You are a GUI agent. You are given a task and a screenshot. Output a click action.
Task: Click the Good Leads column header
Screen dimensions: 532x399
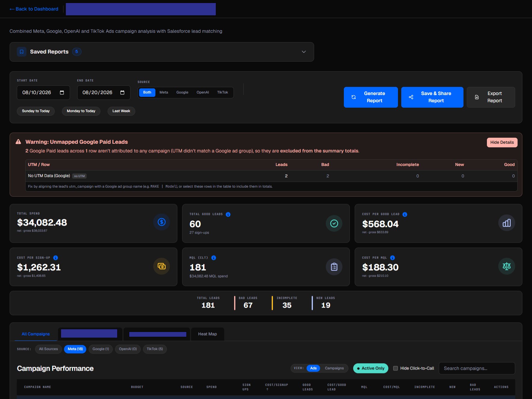coord(307,387)
